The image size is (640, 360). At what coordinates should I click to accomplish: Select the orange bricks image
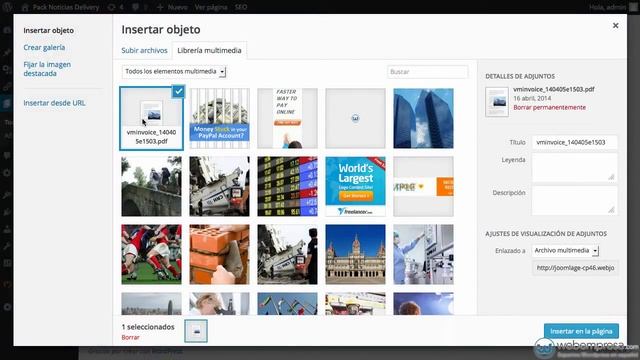click(220, 254)
